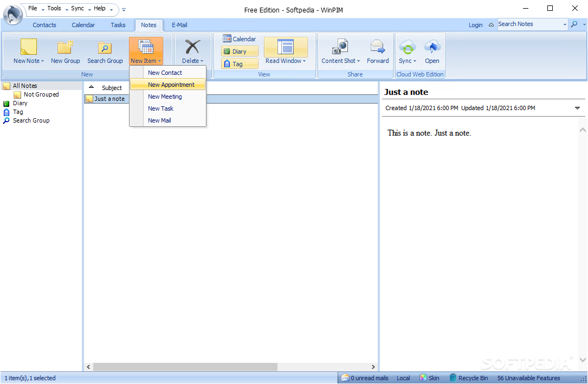Click the Read Window layout icon
The width and height of the screenshot is (588, 384).
[x=286, y=47]
